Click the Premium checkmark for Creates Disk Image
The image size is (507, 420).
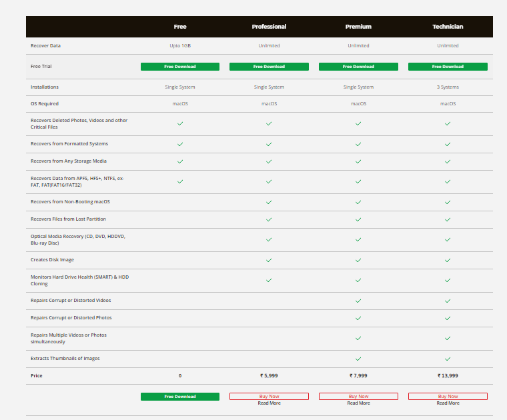(x=358, y=261)
